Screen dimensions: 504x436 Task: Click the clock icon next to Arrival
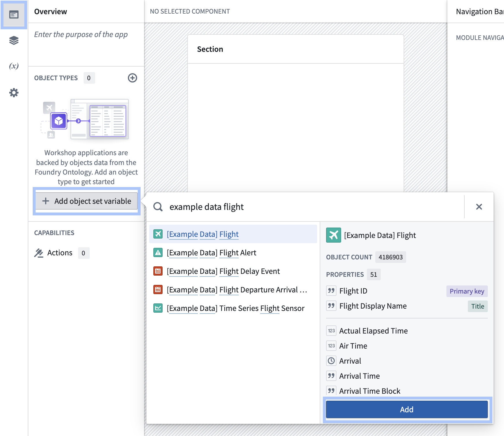(x=331, y=361)
